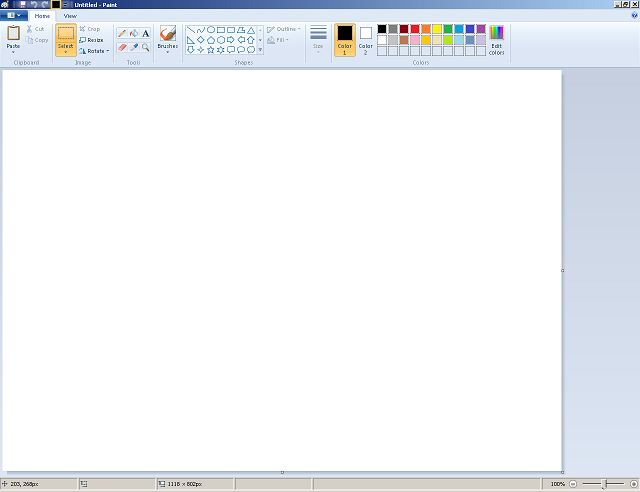Click the zoom slider thumb

coord(604,484)
